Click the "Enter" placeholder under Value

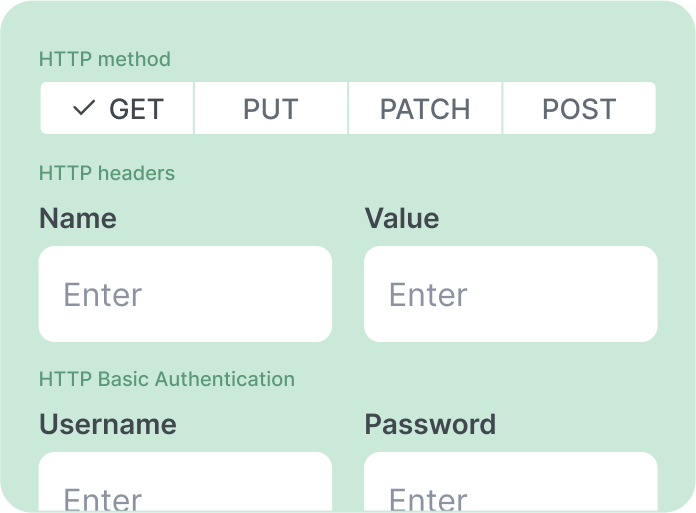click(x=428, y=295)
